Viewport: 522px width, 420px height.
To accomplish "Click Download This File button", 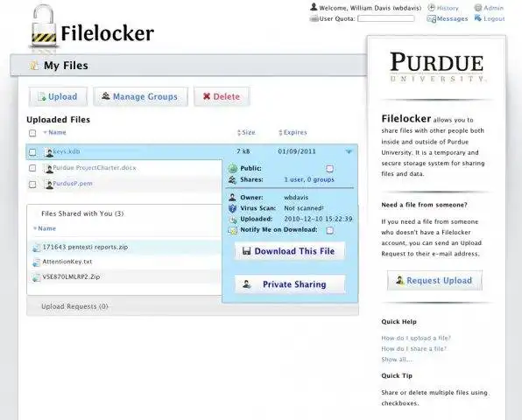I will [290, 251].
